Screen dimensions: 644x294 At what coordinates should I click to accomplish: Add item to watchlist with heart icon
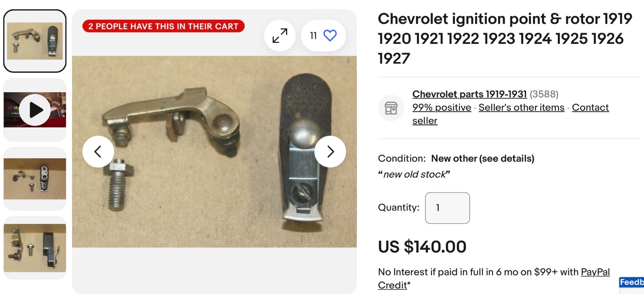330,35
